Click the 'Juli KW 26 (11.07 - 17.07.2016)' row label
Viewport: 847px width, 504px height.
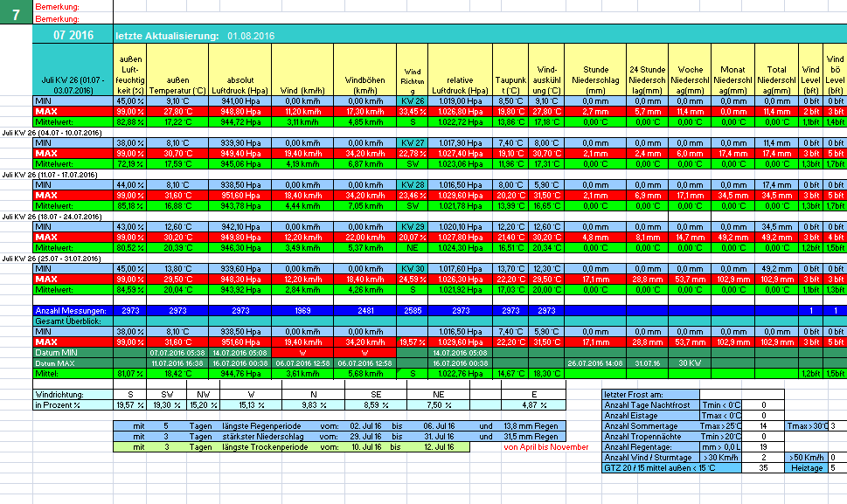click(50, 175)
